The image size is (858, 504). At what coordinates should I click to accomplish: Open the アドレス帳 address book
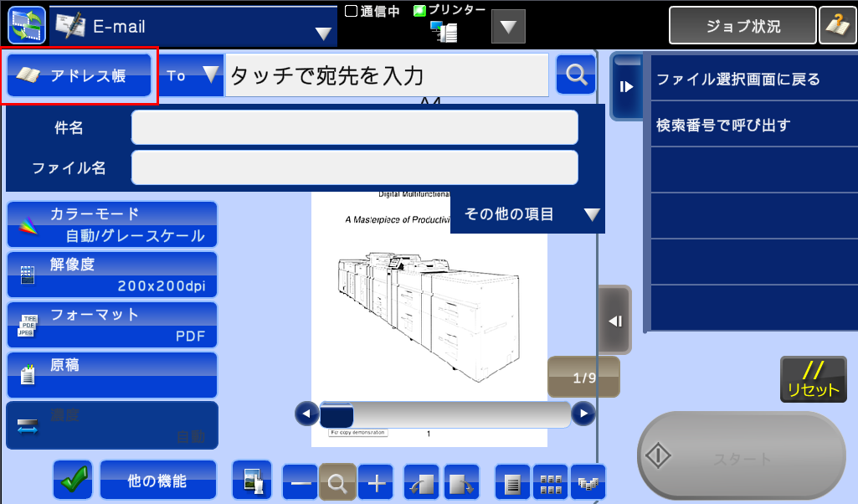coord(80,76)
